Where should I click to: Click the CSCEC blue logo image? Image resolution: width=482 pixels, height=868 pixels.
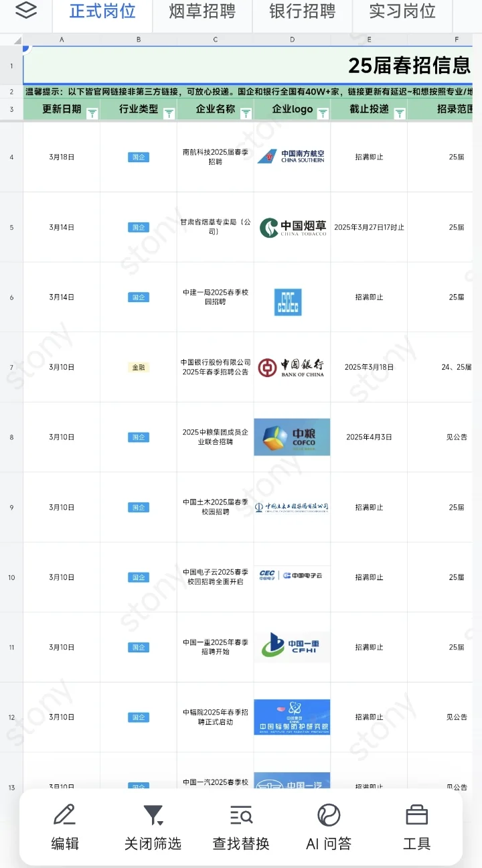(x=288, y=302)
